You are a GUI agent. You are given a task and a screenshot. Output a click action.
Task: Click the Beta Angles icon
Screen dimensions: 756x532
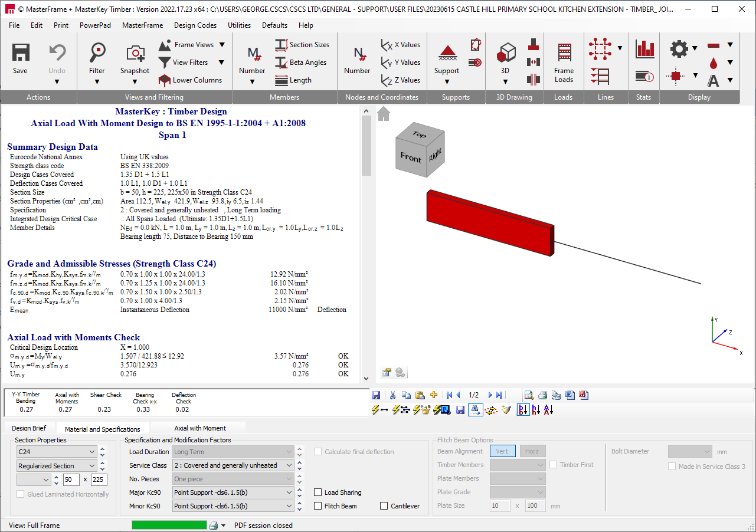[x=281, y=63]
